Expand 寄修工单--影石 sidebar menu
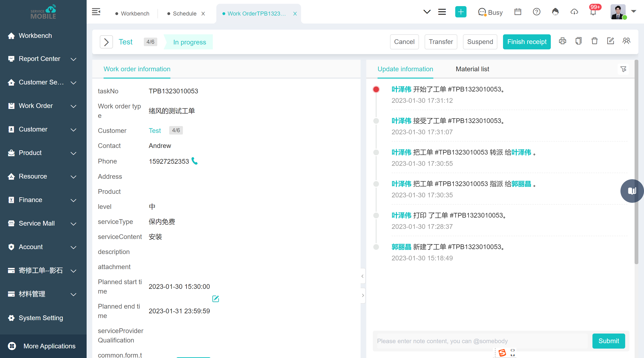 pos(73,270)
